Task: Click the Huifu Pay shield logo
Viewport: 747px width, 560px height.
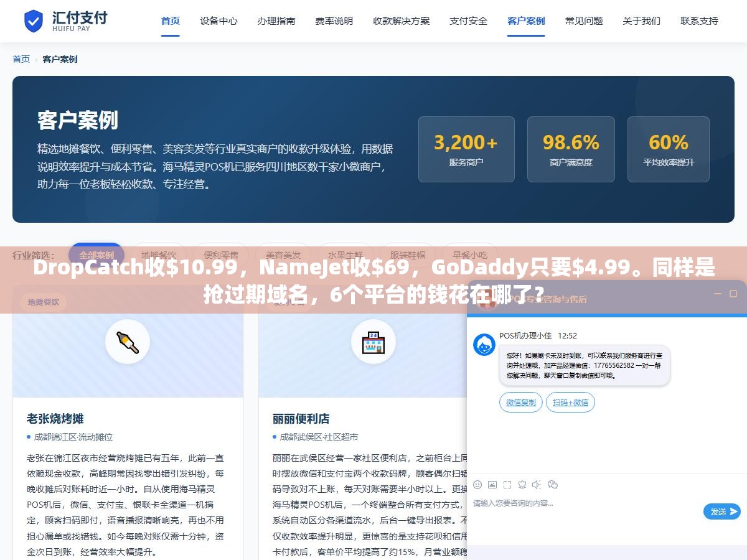Action: [34, 21]
